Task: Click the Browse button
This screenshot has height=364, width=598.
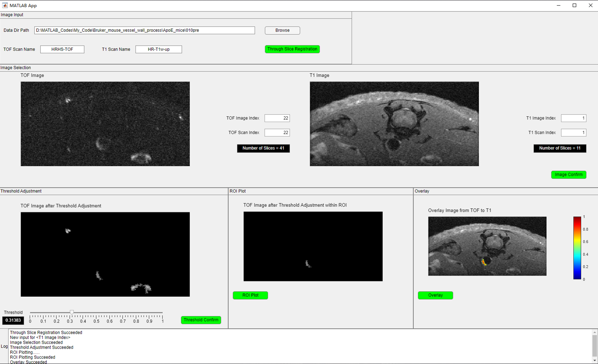Action: coord(282,30)
